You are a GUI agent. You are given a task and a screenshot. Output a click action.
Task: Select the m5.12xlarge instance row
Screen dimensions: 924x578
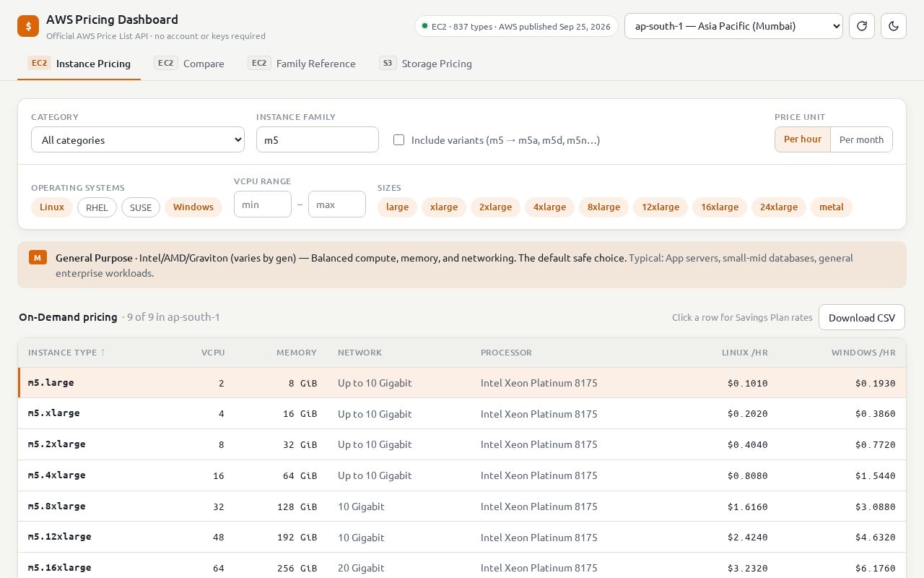[x=462, y=537]
